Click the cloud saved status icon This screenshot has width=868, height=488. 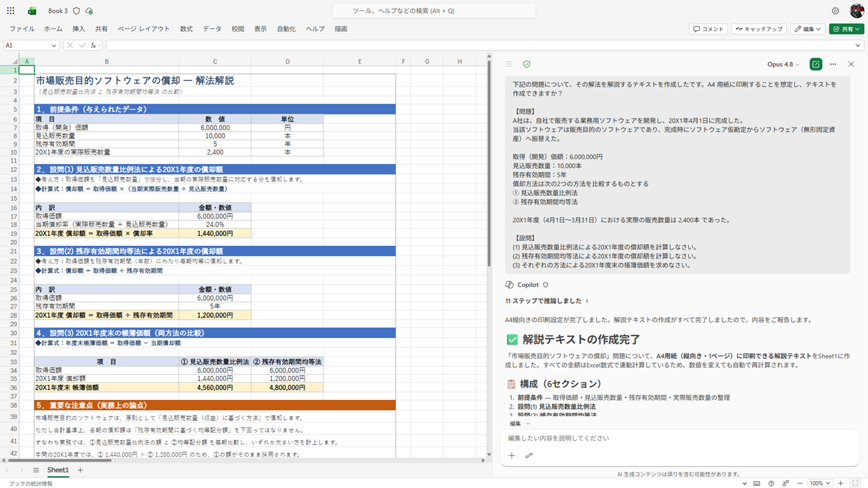[90, 11]
